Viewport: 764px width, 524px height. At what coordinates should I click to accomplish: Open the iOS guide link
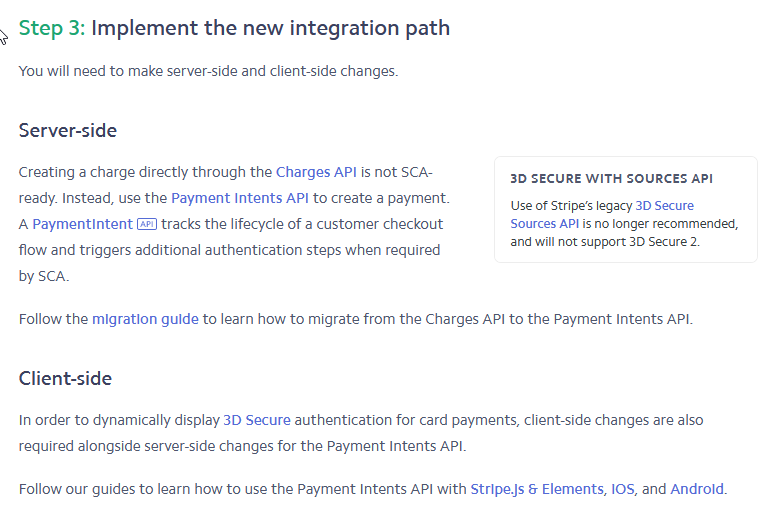coord(623,489)
